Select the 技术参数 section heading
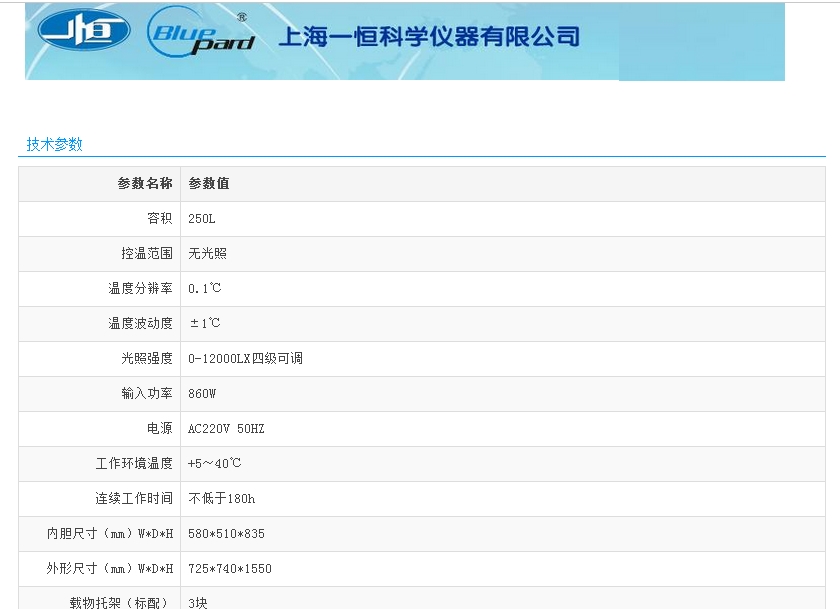This screenshot has width=840, height=609. coord(55,144)
